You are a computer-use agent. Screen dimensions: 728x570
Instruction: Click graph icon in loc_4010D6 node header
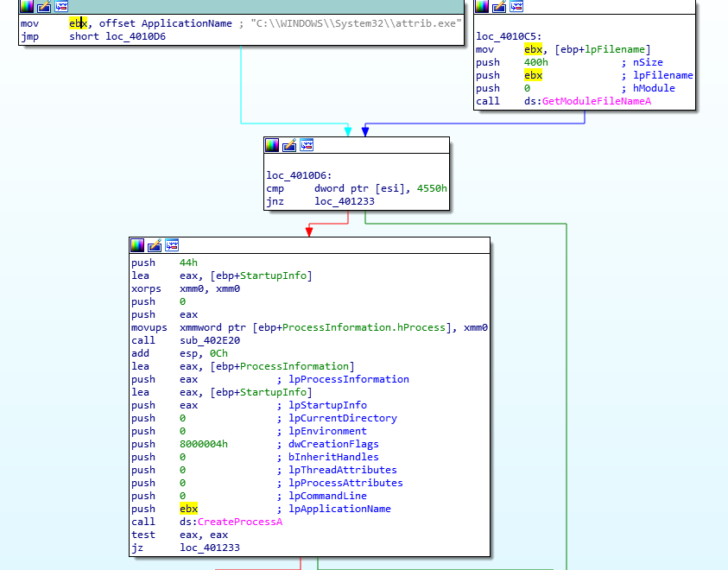click(x=307, y=145)
